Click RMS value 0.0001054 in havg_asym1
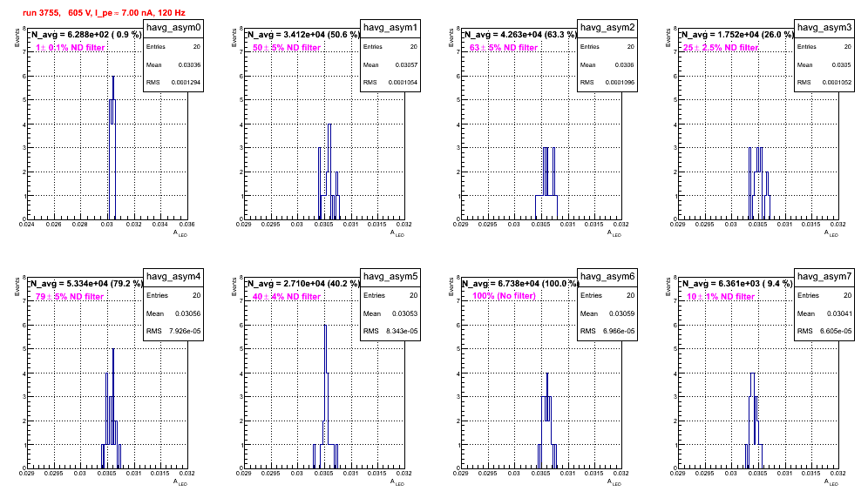The width and height of the screenshot is (868, 498). pos(403,83)
